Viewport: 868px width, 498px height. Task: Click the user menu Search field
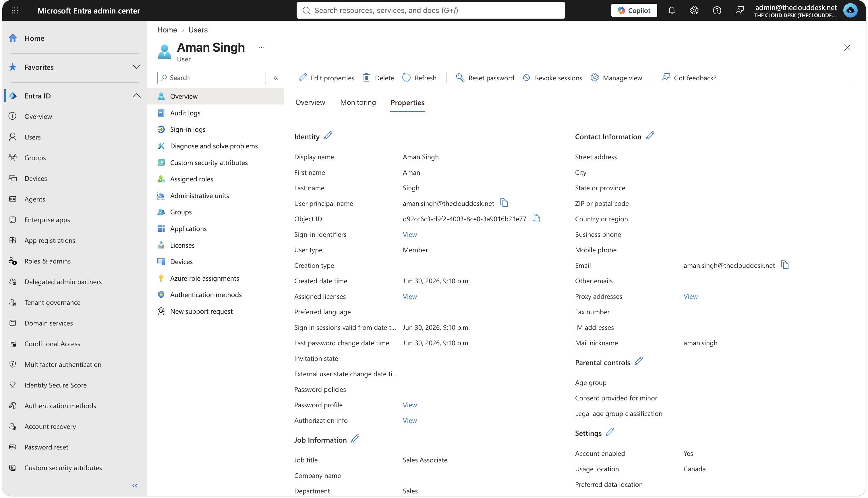pos(211,78)
